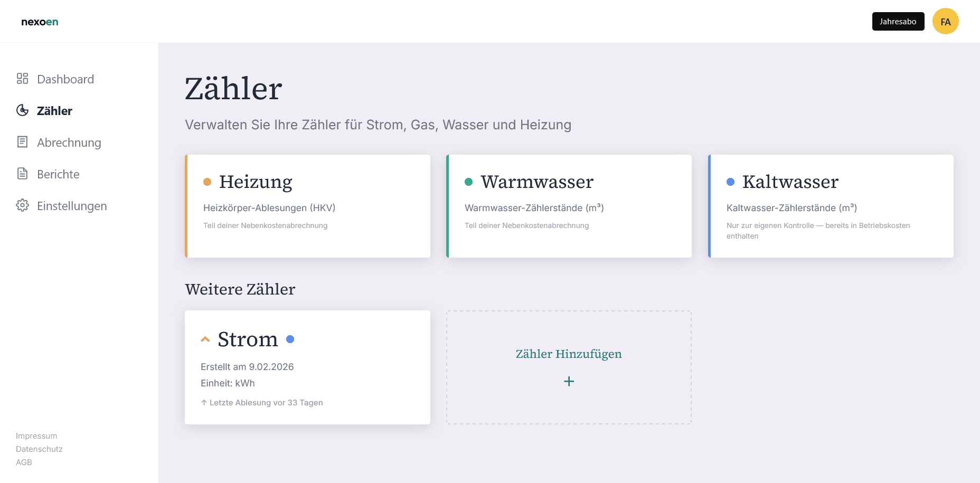
Task: Click the nexoen logo
Action: [40, 22]
